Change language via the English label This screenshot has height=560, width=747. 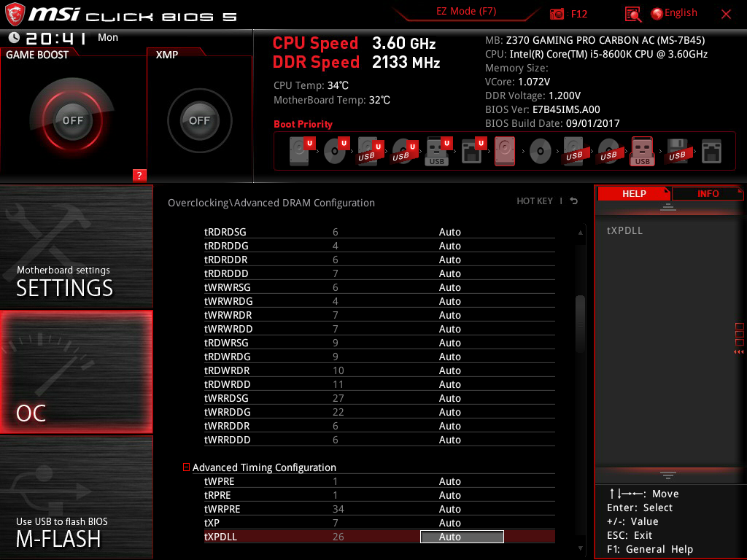[681, 13]
